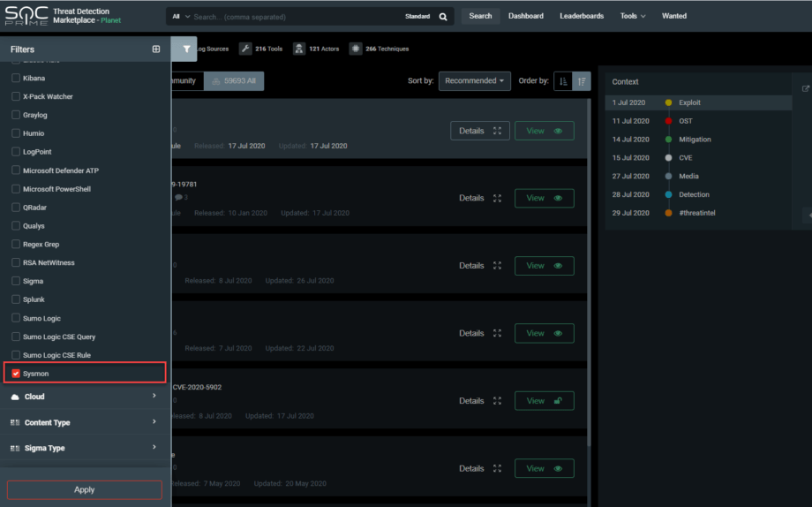Enable the Splunk checkbox
The image size is (812, 507).
coord(16,299)
